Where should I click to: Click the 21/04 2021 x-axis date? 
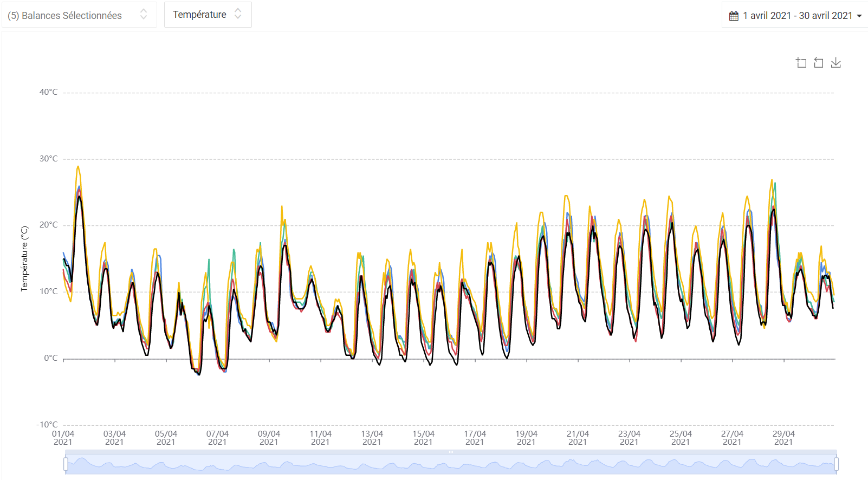tap(578, 438)
